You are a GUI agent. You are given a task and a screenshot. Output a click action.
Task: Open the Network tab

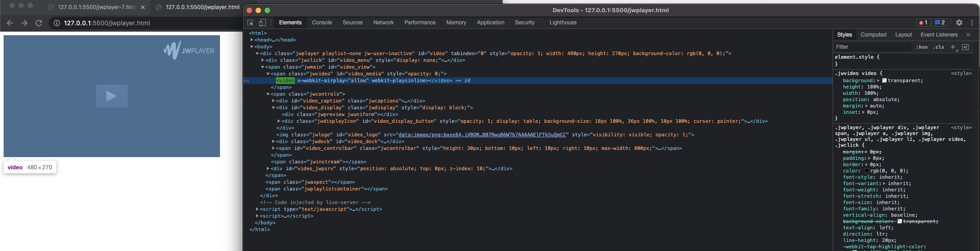click(x=384, y=23)
